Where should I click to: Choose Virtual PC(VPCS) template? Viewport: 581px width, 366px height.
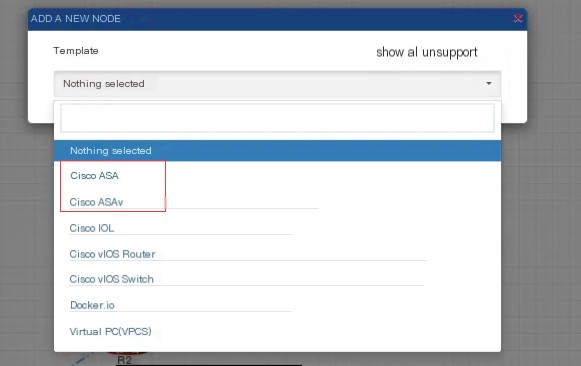110,331
